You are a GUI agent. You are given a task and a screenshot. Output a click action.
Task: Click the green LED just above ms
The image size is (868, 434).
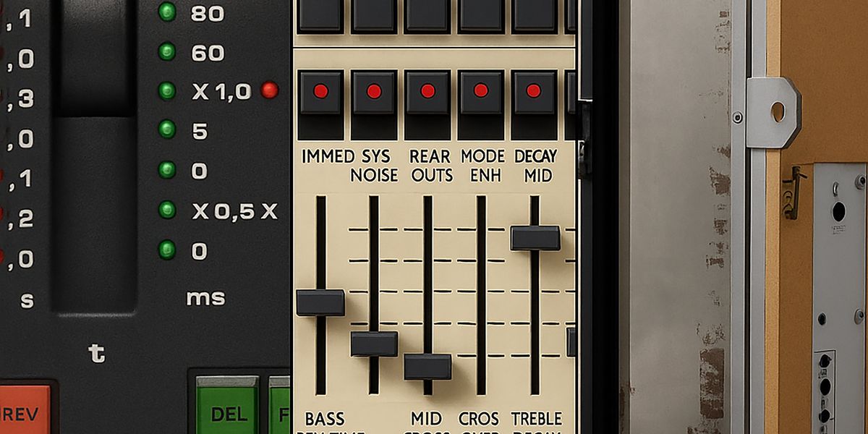[x=167, y=250]
